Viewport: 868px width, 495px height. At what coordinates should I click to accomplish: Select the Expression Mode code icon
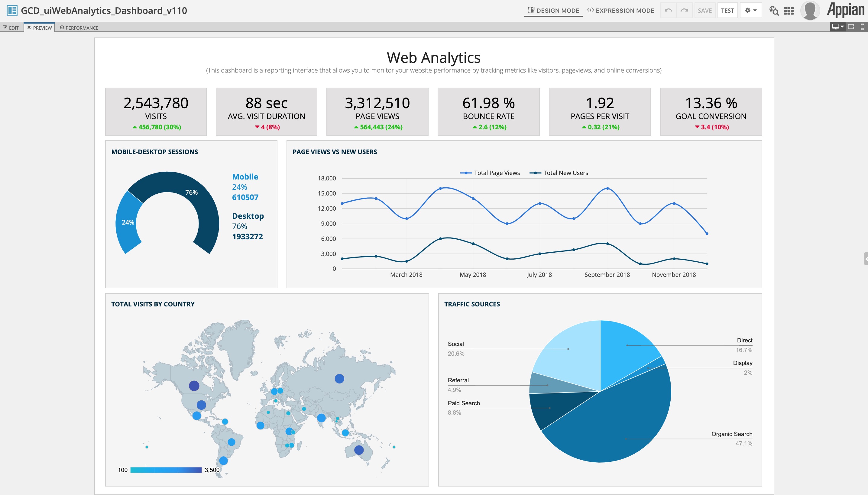(x=591, y=10)
